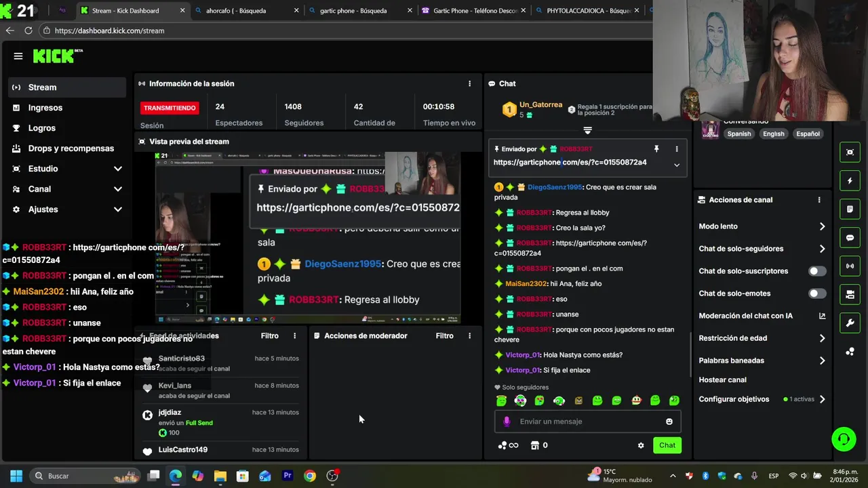Click the Kick logo in header
The height and width of the screenshot is (488, 868).
click(x=58, y=56)
